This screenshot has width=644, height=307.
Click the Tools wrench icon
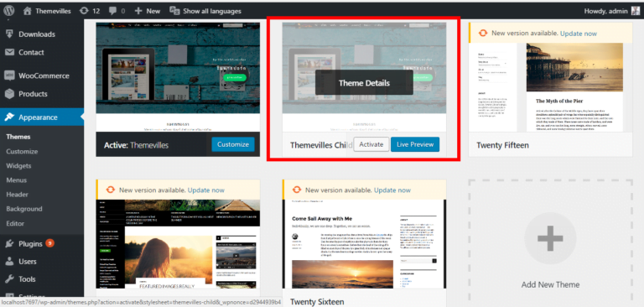9,279
